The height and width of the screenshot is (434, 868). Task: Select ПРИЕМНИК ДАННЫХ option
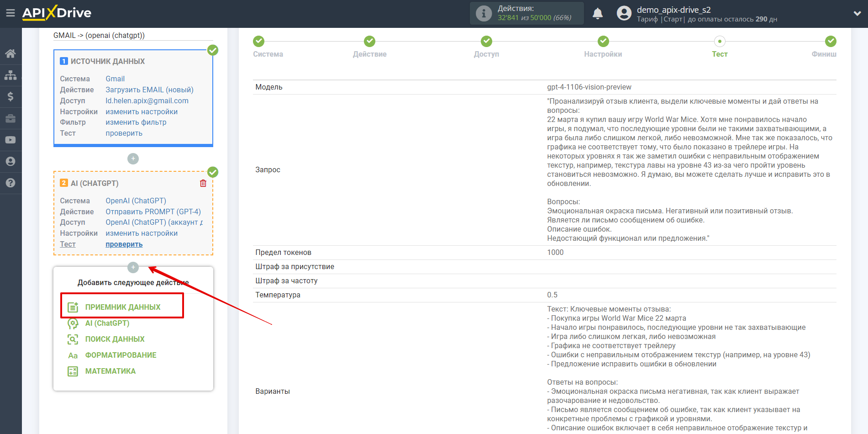point(122,307)
